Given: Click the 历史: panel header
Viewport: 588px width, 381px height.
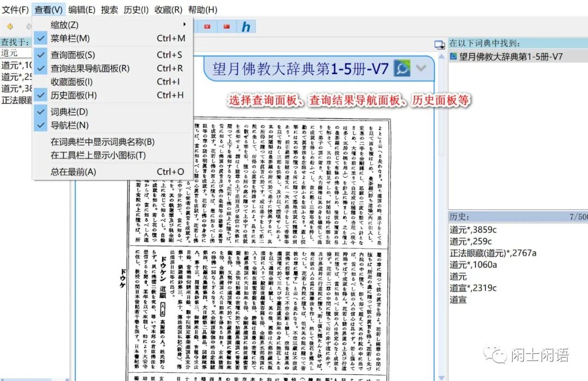Looking at the screenshot, I should point(518,216).
